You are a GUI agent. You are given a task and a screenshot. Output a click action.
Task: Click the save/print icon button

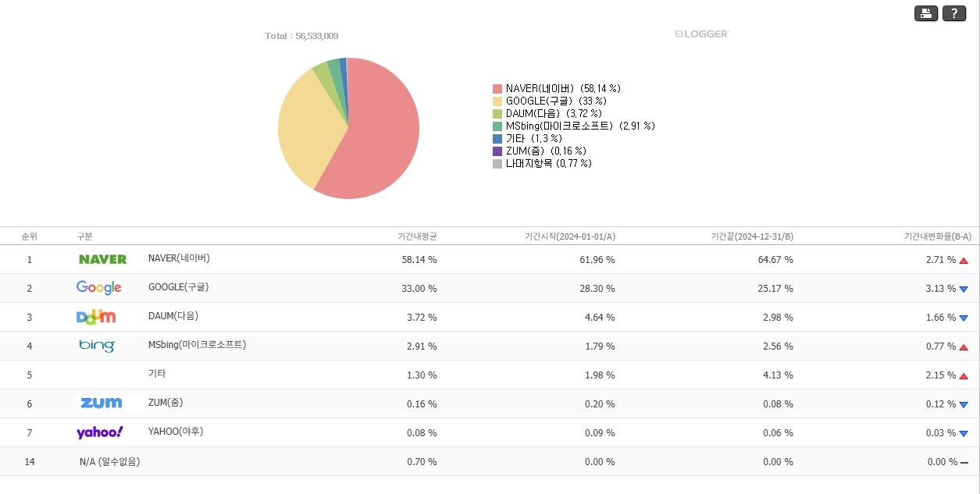pos(926,13)
